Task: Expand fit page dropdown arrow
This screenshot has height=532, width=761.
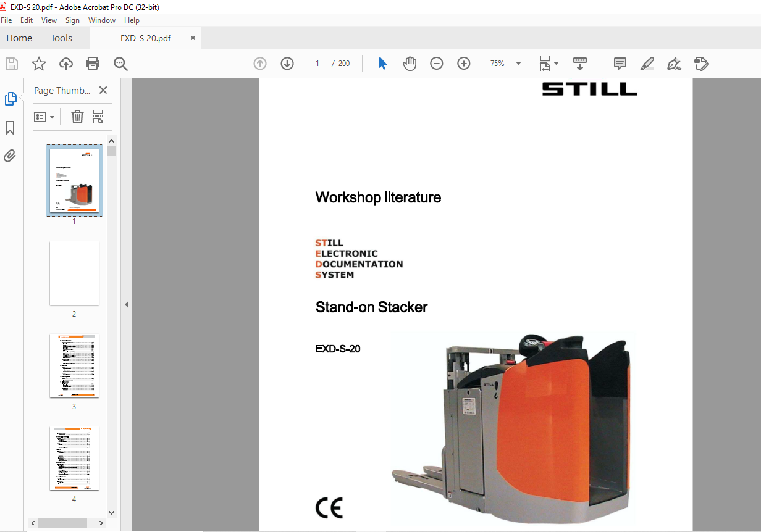Action: click(556, 64)
